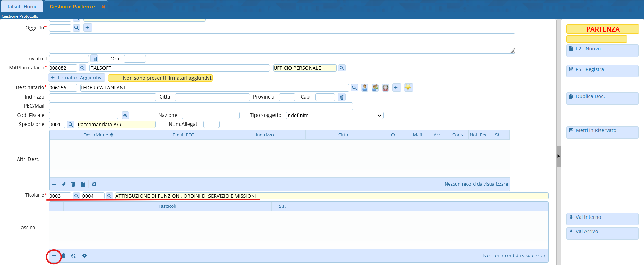Toggle the eye icon beside Cod. Fiscale
644x265 pixels.
[125, 116]
